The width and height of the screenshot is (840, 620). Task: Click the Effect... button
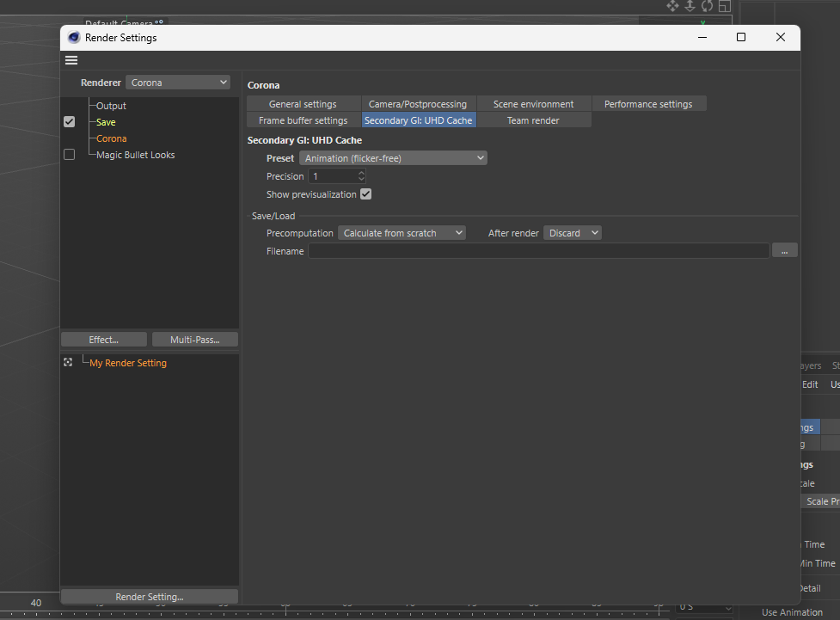[104, 340]
